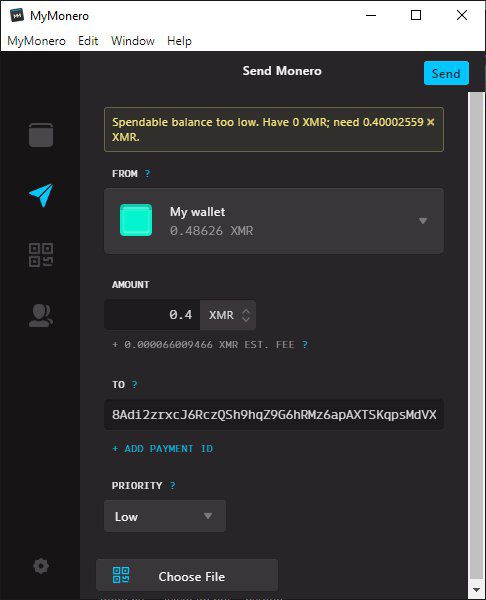Screen dimensions: 486x600
Task: Open the Window menu
Action: click(x=133, y=41)
